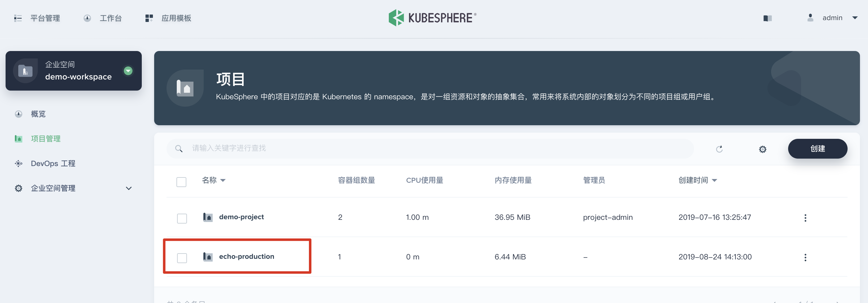Open 应用模板 in the top navigation
The height and width of the screenshot is (303, 868).
[176, 18]
